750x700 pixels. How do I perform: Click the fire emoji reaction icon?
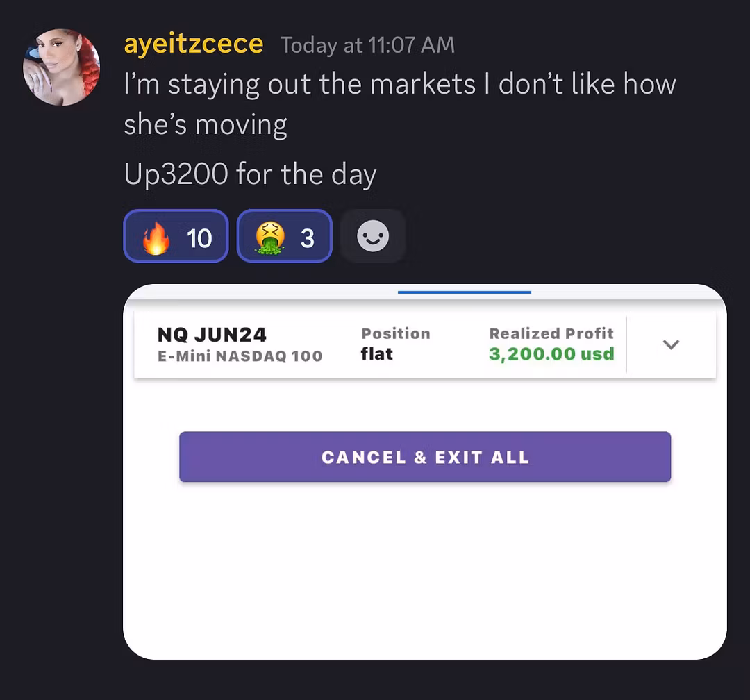click(x=156, y=237)
